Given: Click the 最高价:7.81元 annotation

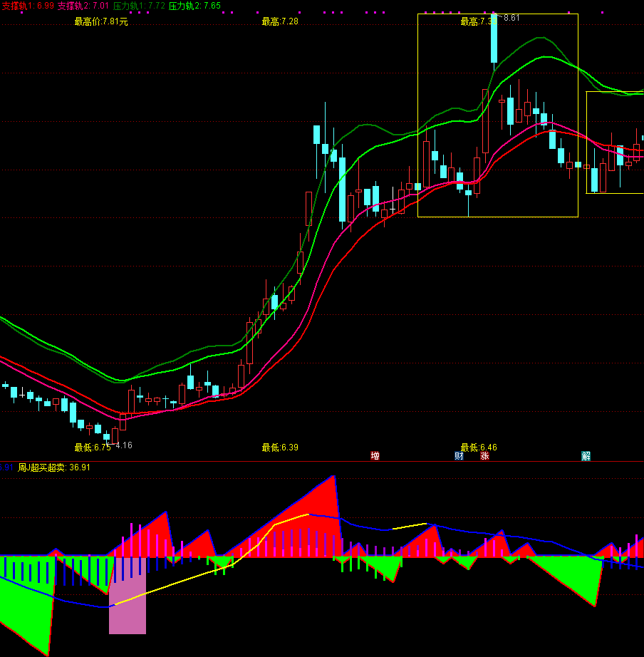Looking at the screenshot, I should pos(101,21).
